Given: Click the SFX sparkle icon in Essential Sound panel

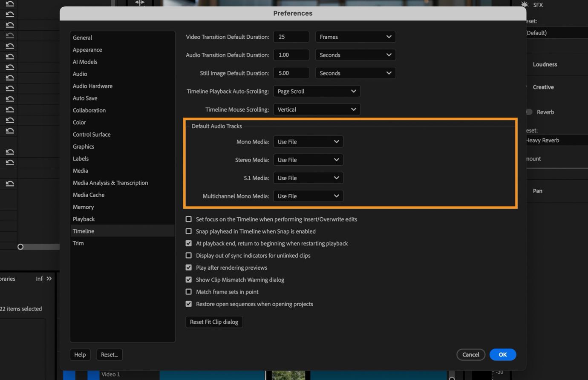Looking at the screenshot, I should pos(525,5).
